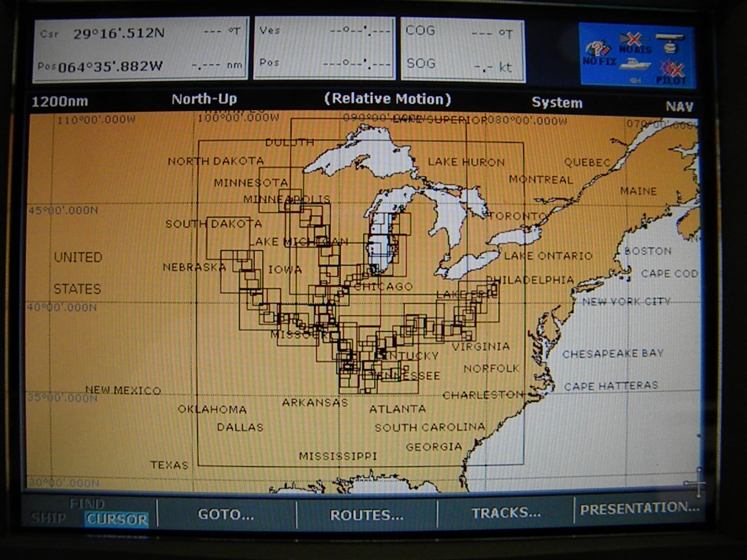Screen dimensions: 747x560
Task: Click the small fish icon under boat
Action: (x=635, y=81)
